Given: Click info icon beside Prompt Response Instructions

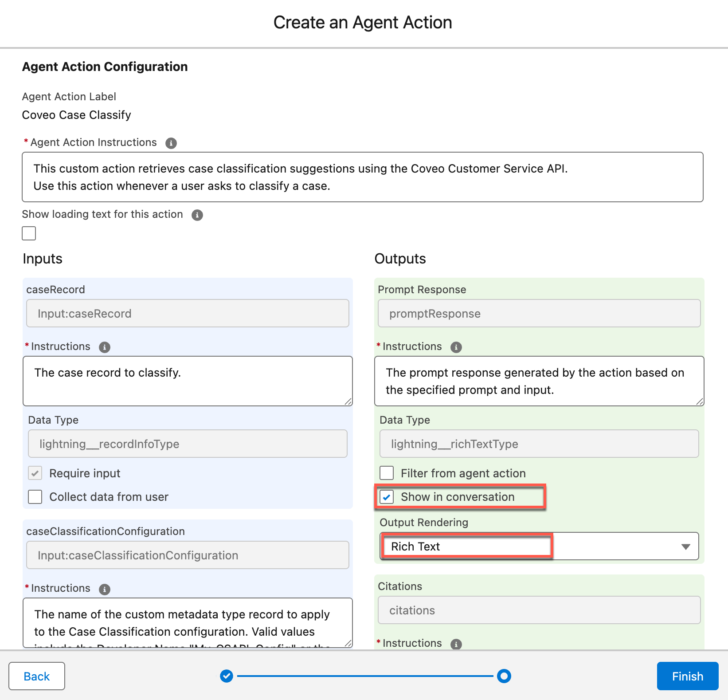Looking at the screenshot, I should pyautogui.click(x=456, y=347).
